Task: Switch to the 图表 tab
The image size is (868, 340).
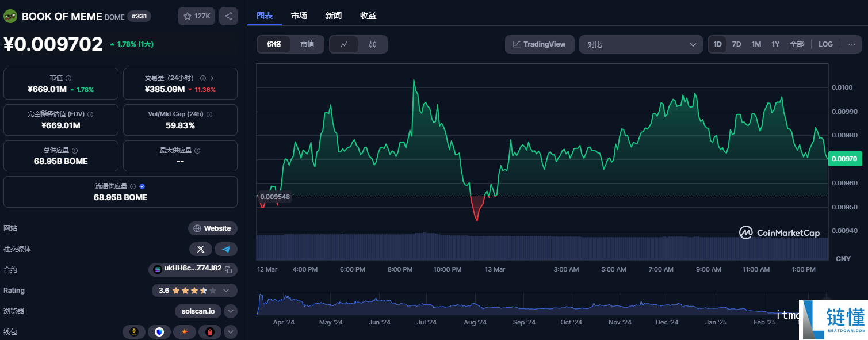Action: (265, 16)
